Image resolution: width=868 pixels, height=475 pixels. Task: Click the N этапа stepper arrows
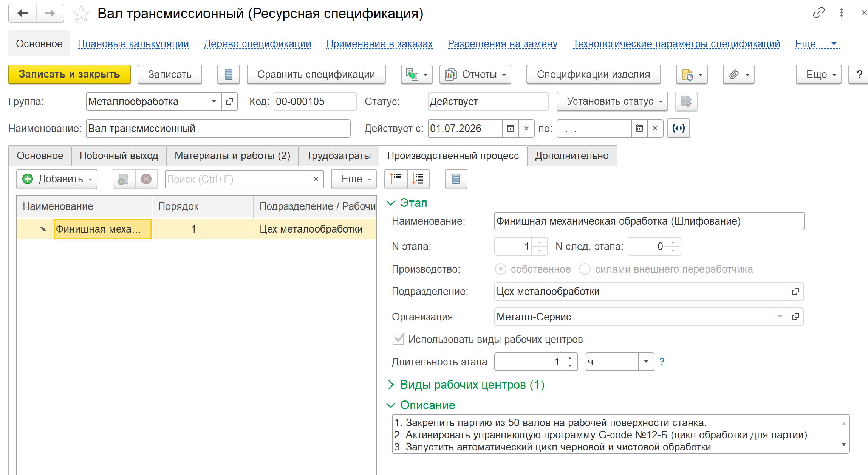(540, 246)
